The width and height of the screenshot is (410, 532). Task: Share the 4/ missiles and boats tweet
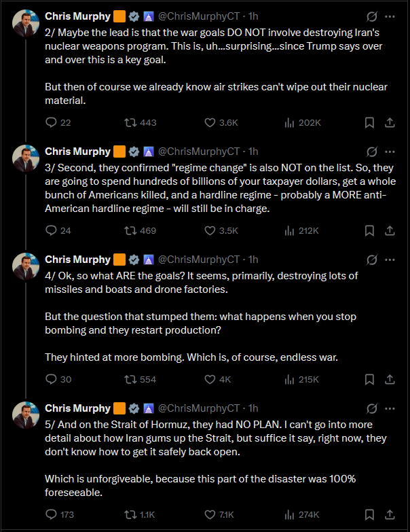click(x=390, y=379)
